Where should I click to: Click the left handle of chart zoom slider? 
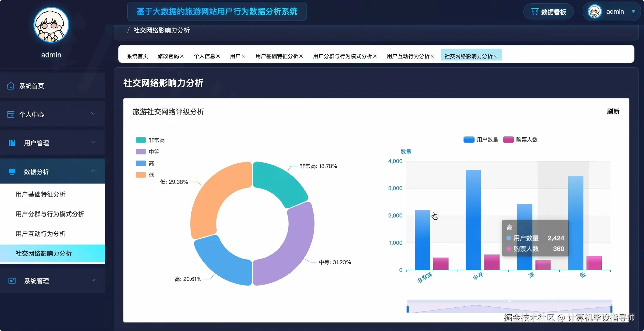click(408, 309)
